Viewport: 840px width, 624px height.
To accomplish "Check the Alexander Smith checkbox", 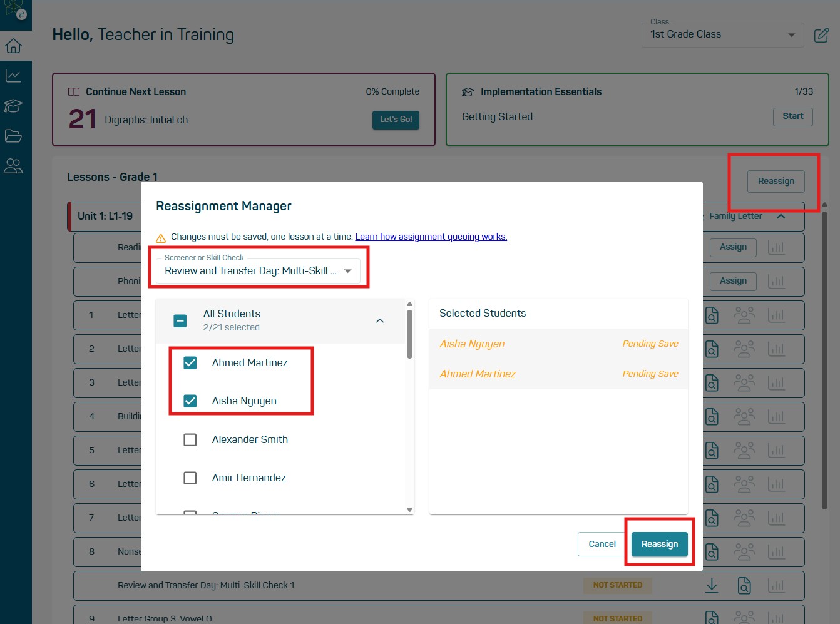I will pos(190,440).
